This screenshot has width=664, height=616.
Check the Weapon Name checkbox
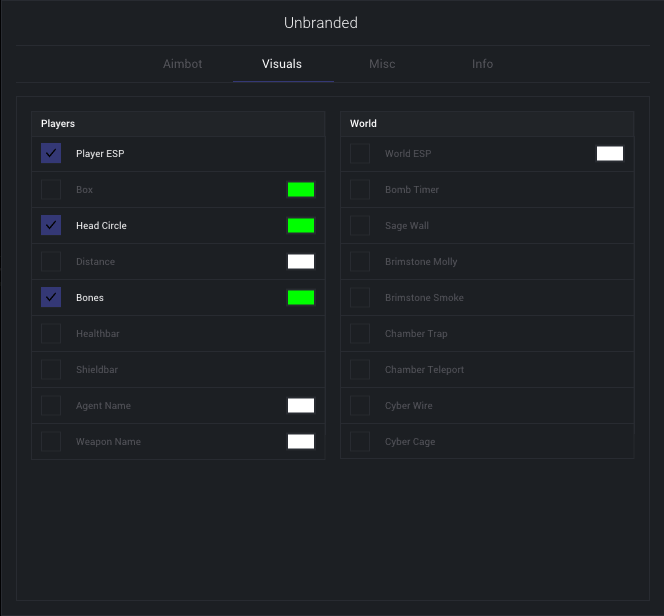point(51,441)
